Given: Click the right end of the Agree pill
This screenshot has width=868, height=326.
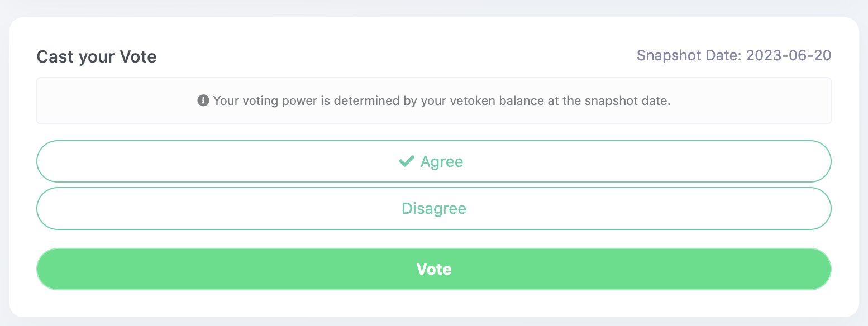Looking at the screenshot, I should [x=812, y=161].
